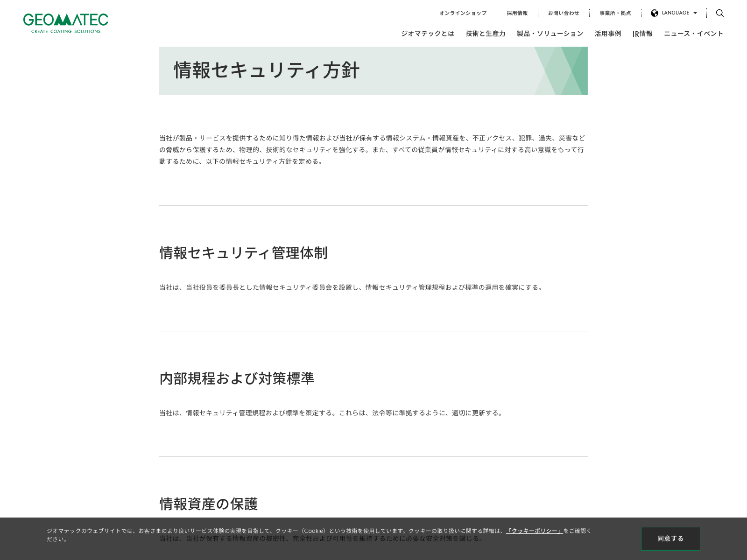Expand the IR情報 menu
747x560 pixels.
642,34
